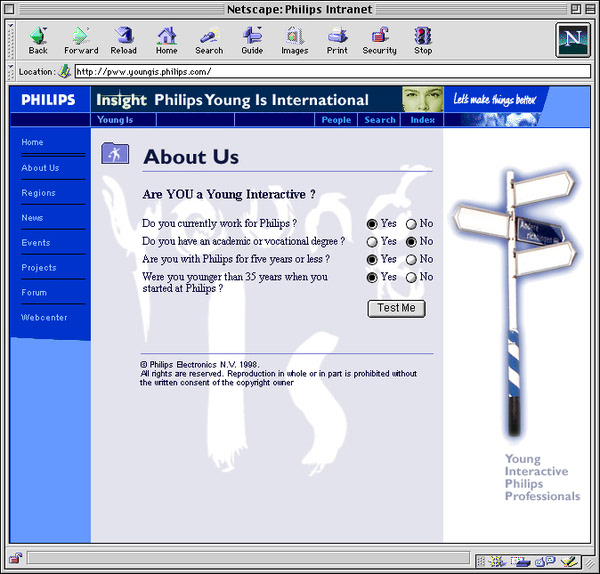
Task: Click the Forward arrow icon
Action: coord(81,36)
